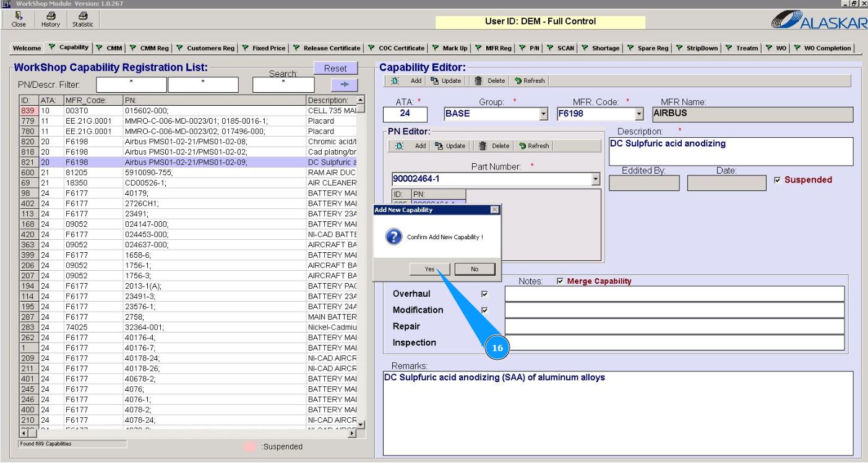Screen dimensions: 868x463
Task: Open the Spare Reg tab
Action: [x=648, y=48]
